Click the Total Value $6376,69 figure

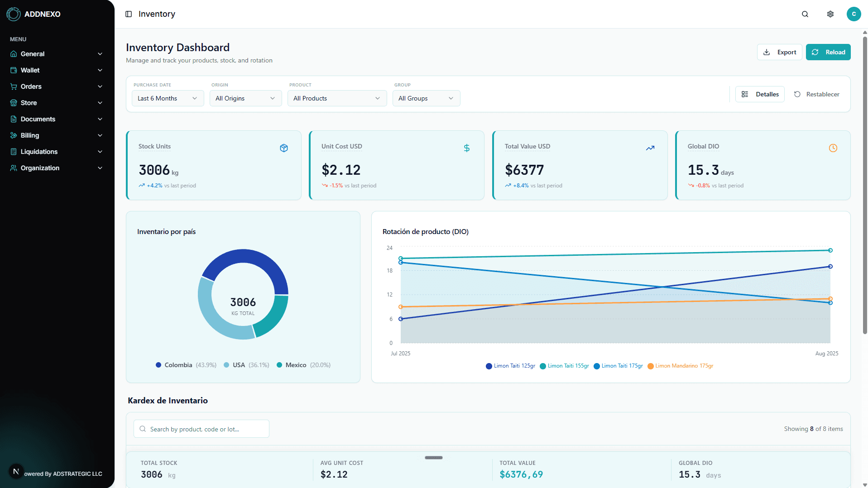click(x=521, y=474)
